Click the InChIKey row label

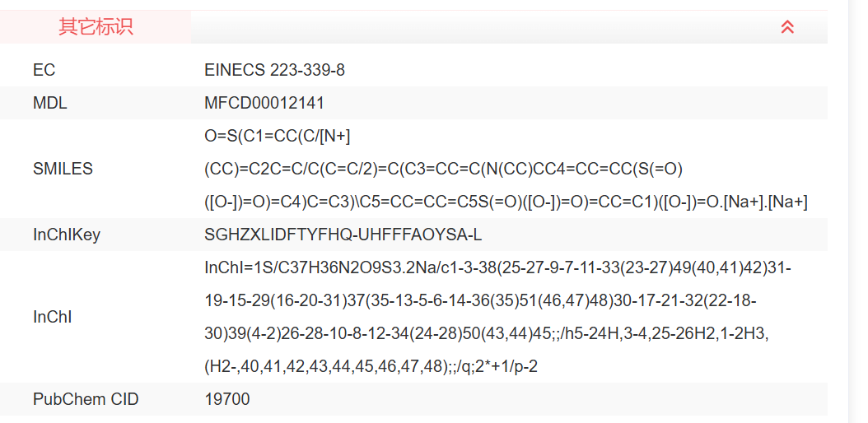(67, 235)
